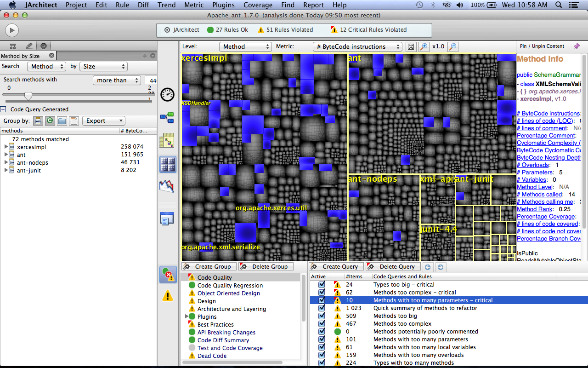Click the zoom in magnifier above treemap
This screenshot has height=368, width=588.
point(424,46)
